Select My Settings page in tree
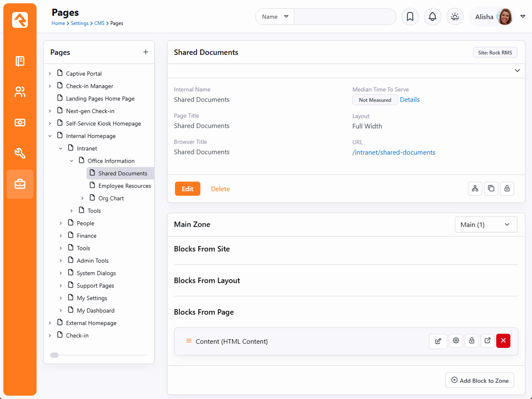The height and width of the screenshot is (399, 532). (92, 298)
